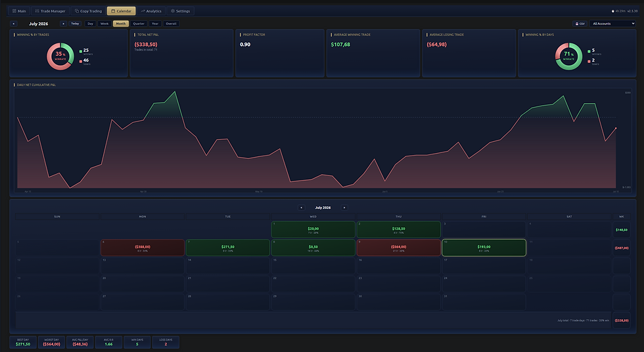
Task: Click the Today button
Action: click(75, 24)
